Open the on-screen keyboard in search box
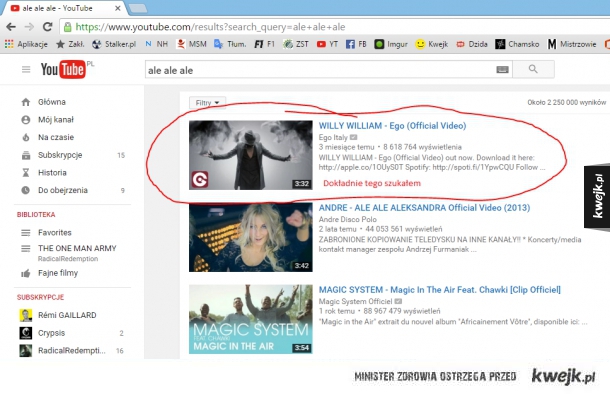Screen dimensions: 610x395 click(x=502, y=70)
